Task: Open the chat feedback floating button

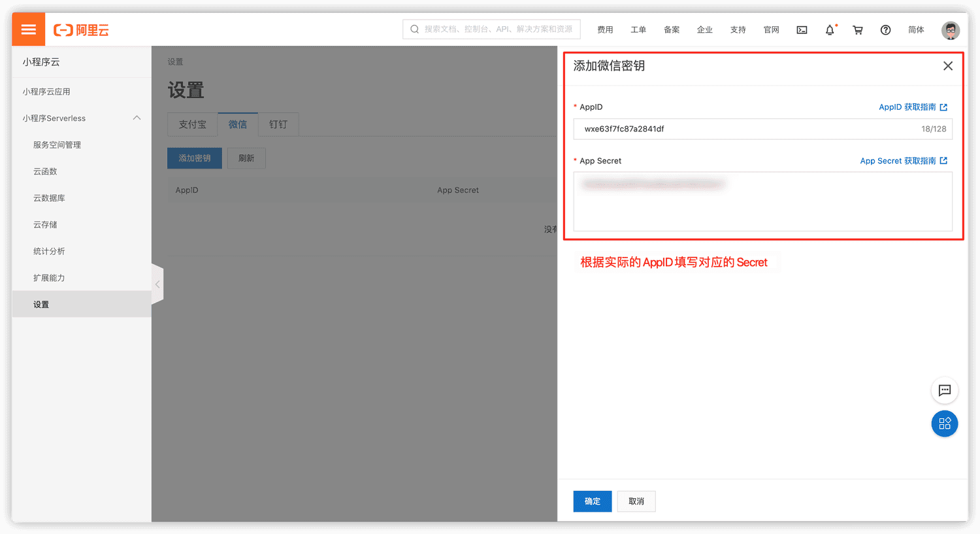Action: pyautogui.click(x=945, y=391)
